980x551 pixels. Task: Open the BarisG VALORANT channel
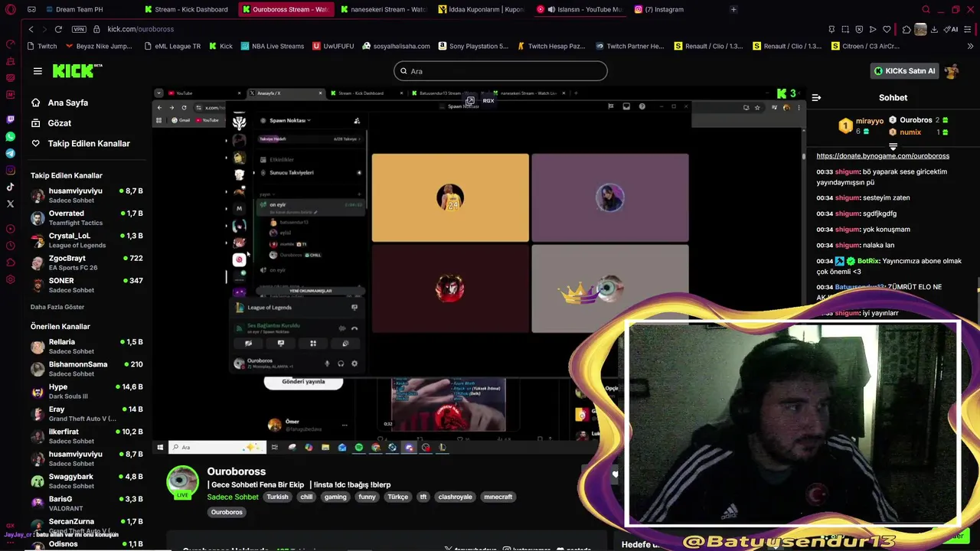tap(87, 504)
